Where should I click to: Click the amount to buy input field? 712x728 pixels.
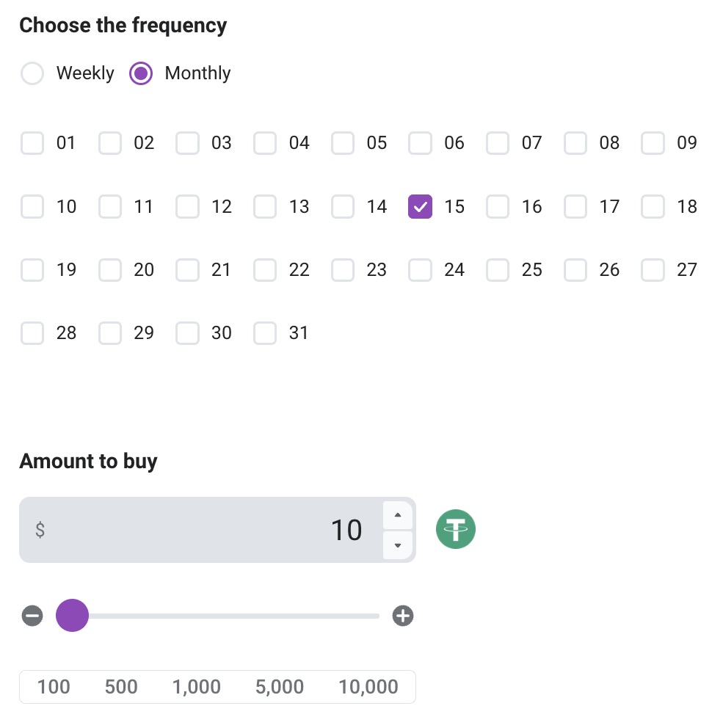206,530
